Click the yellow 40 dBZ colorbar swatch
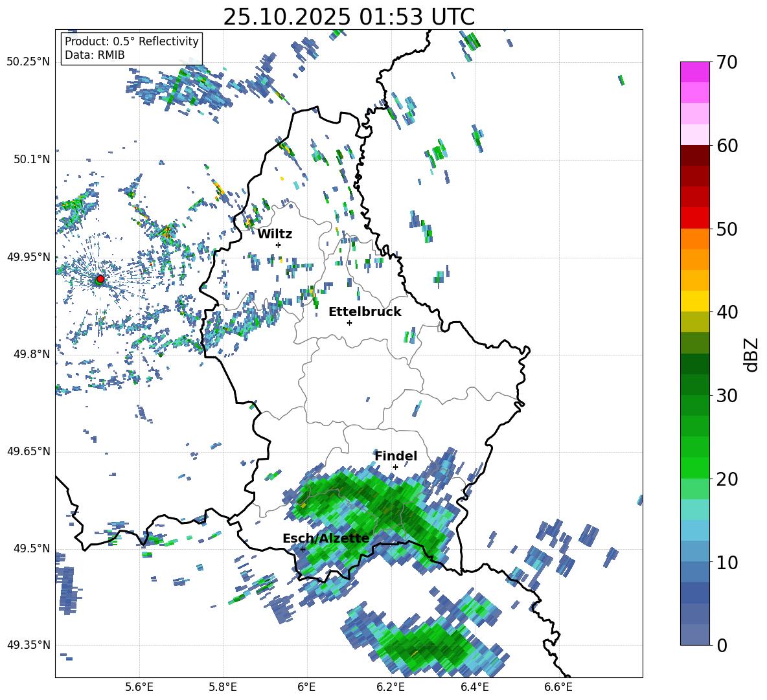Viewport: 767px width, 700px height. (x=695, y=301)
